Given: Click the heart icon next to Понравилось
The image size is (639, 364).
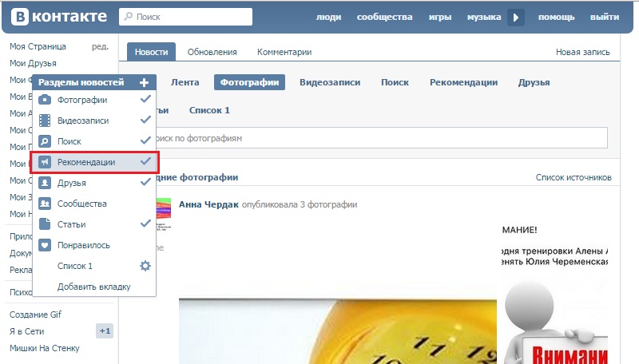Looking at the screenshot, I should point(45,245).
